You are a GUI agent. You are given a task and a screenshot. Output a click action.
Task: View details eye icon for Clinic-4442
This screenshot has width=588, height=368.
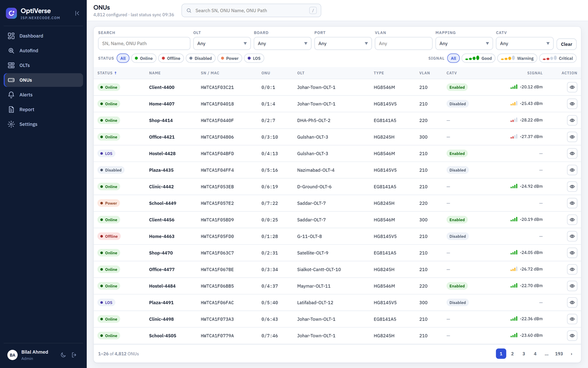click(x=572, y=187)
